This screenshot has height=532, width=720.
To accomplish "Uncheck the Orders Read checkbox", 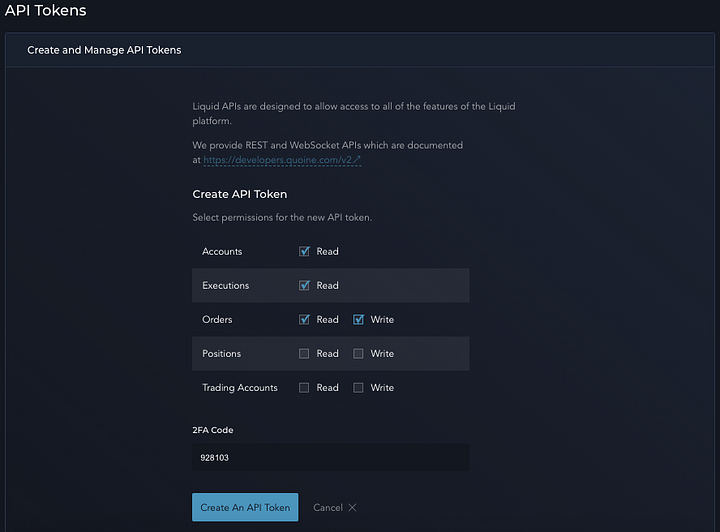I will pyautogui.click(x=304, y=319).
